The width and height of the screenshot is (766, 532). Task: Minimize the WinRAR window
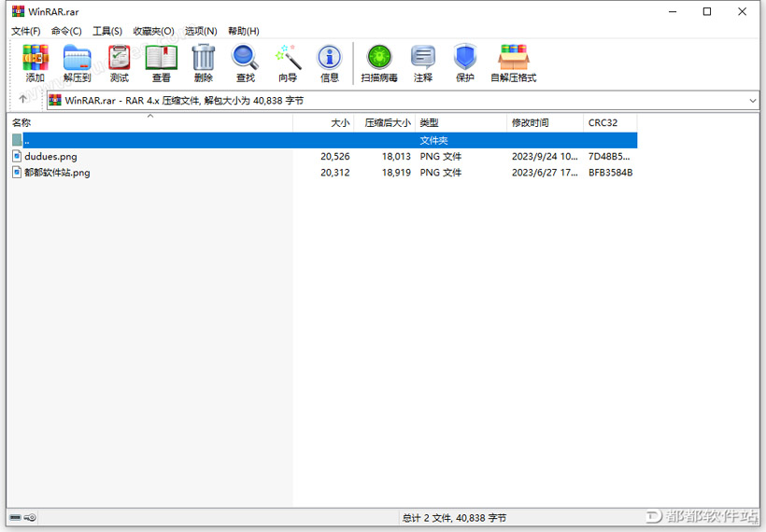coord(673,11)
